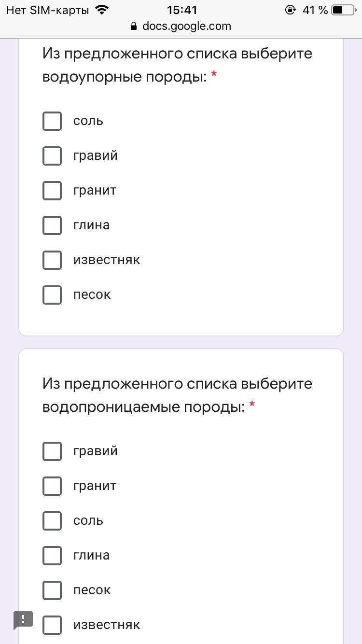
Task: Check 'глина' in the водоупорные породы question
Action: pos(52,225)
